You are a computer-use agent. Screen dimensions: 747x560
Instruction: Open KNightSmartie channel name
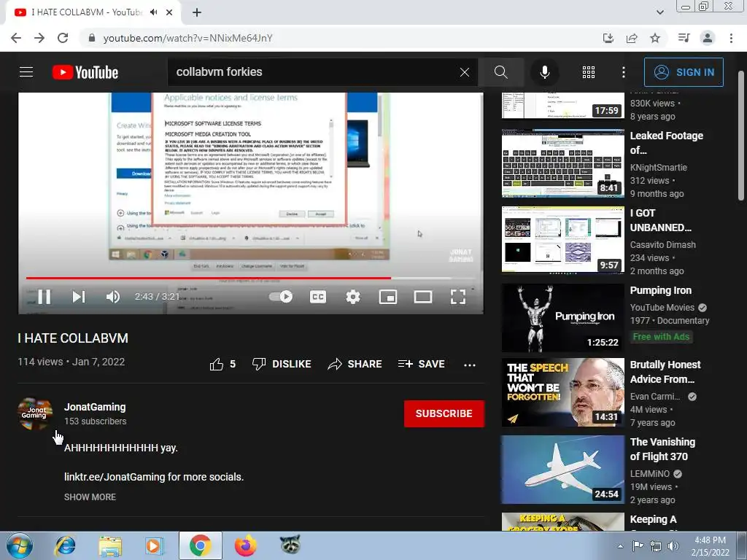pyautogui.click(x=659, y=167)
